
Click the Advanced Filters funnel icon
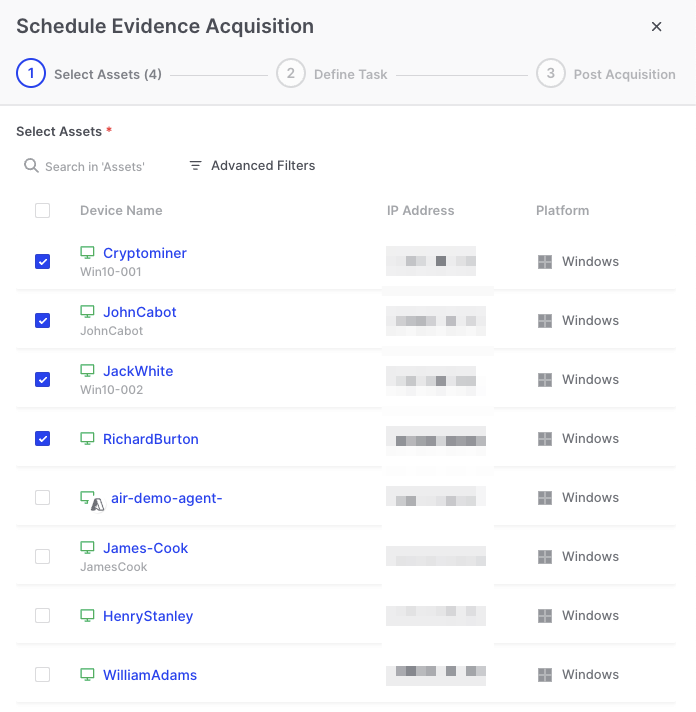tap(196, 166)
